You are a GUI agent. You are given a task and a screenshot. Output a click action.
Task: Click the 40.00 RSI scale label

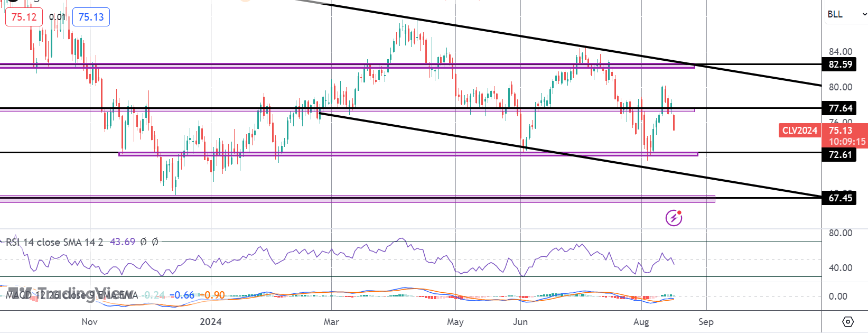(840, 268)
